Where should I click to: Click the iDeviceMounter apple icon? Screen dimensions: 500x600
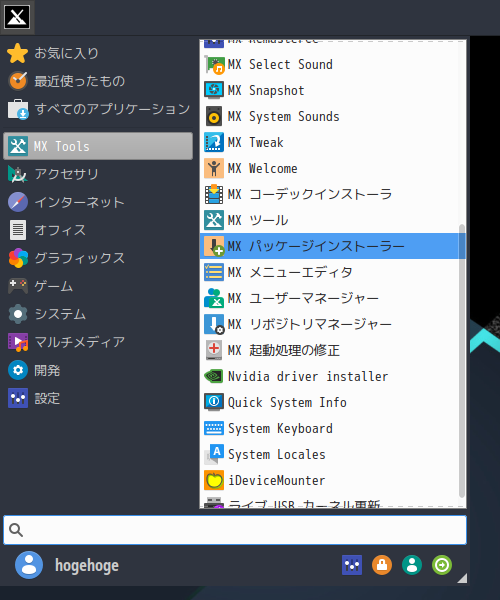tap(214, 481)
